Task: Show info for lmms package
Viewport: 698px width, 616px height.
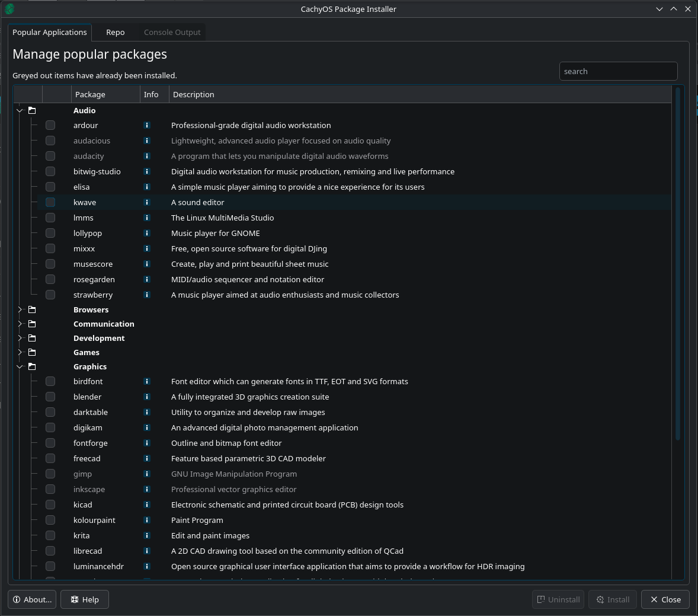Action: (147, 218)
